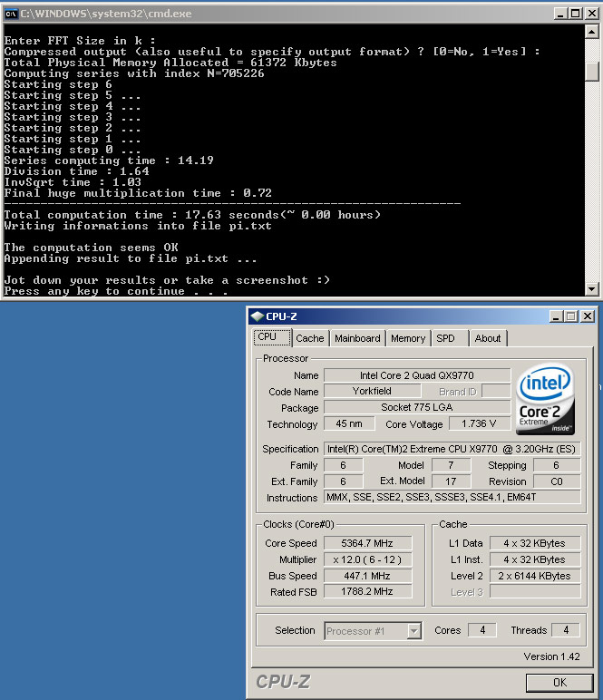
Task: Minimize the CPU-Z window
Action: coord(556,316)
